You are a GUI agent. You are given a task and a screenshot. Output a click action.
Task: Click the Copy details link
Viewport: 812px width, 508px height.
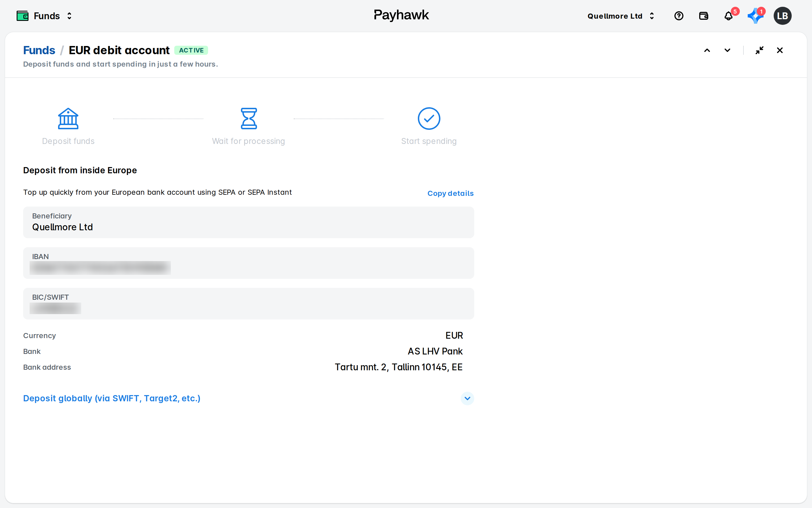point(450,193)
